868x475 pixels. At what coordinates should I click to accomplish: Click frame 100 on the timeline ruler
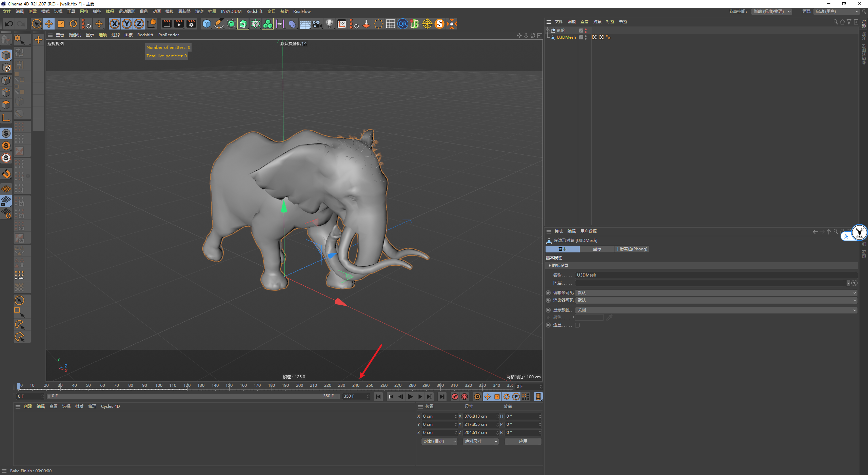tap(159, 385)
